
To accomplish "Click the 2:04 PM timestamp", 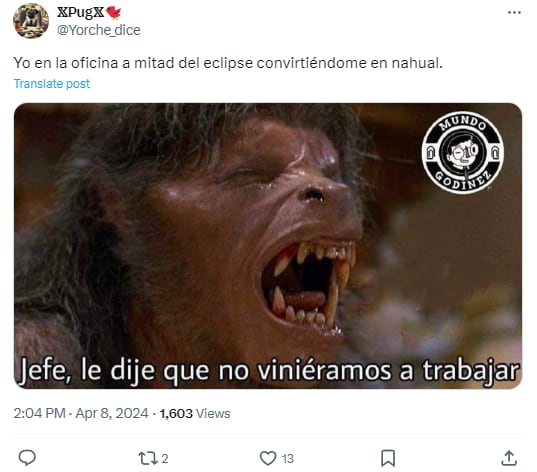I will point(39,413).
